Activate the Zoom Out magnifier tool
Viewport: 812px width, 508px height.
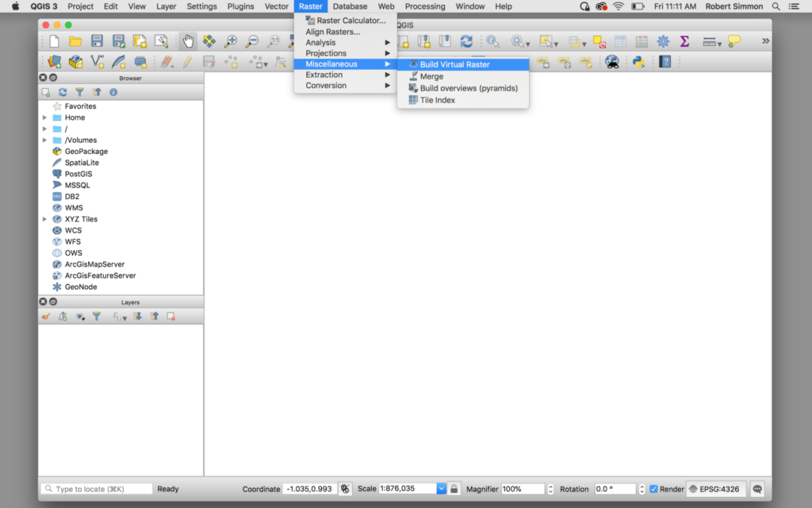[252, 41]
